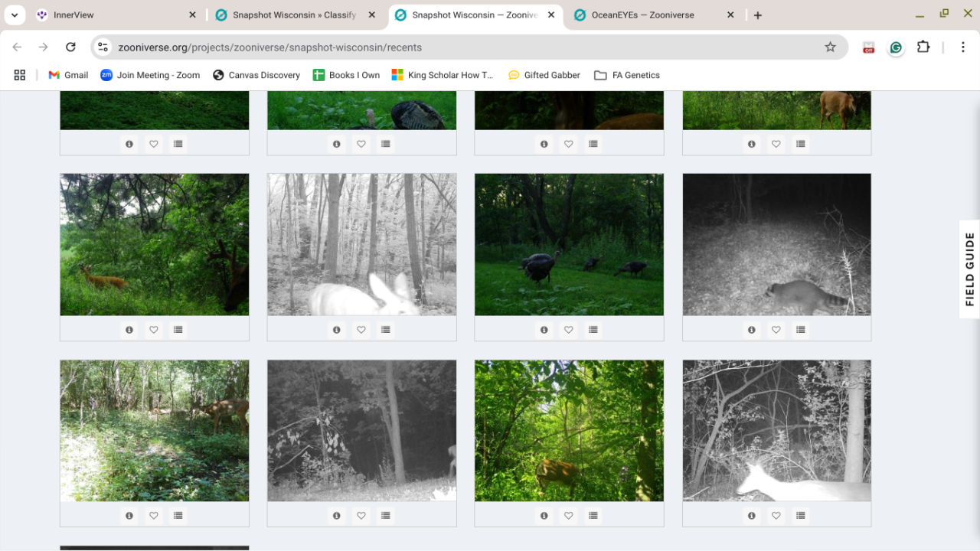Screen dimensions: 980x551
Task: Favorite deer under bright green foliage photo
Action: [x=569, y=516]
